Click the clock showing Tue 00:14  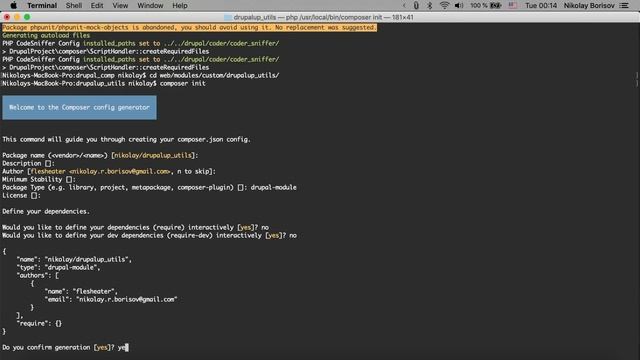[541, 5]
